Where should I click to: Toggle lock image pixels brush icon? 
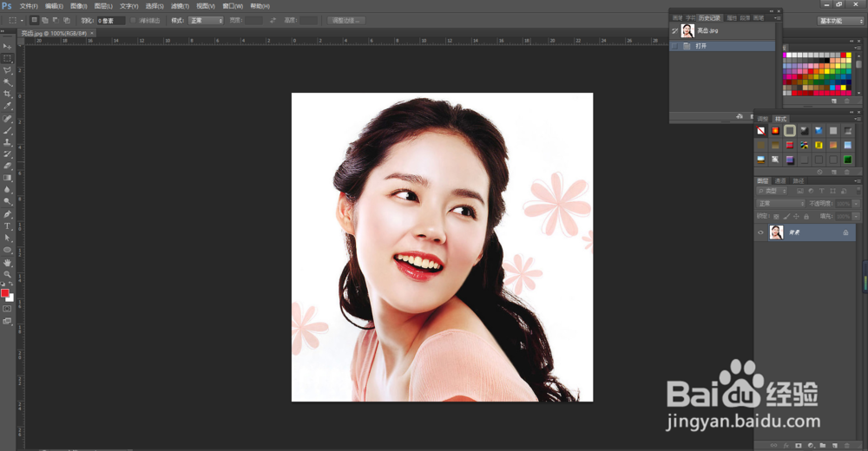click(x=786, y=216)
